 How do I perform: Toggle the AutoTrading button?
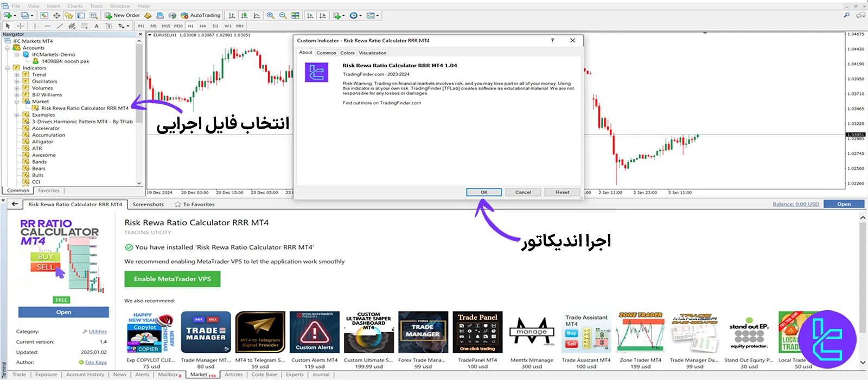201,15
